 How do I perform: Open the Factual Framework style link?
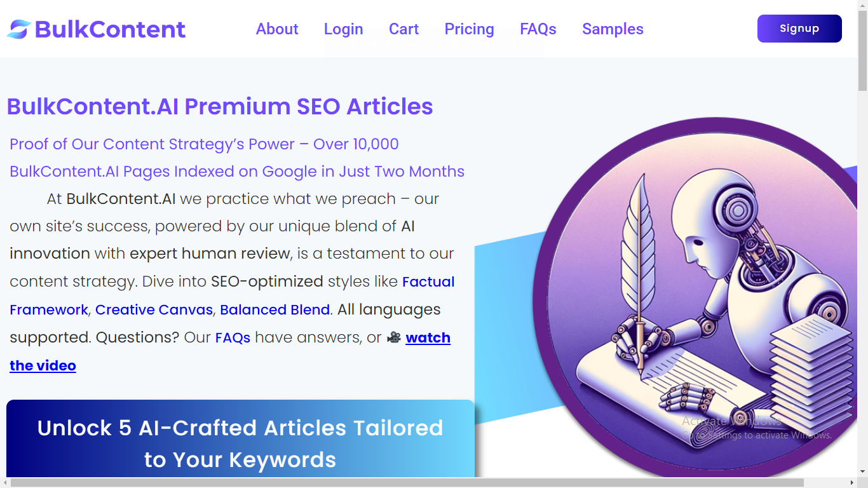428,281
